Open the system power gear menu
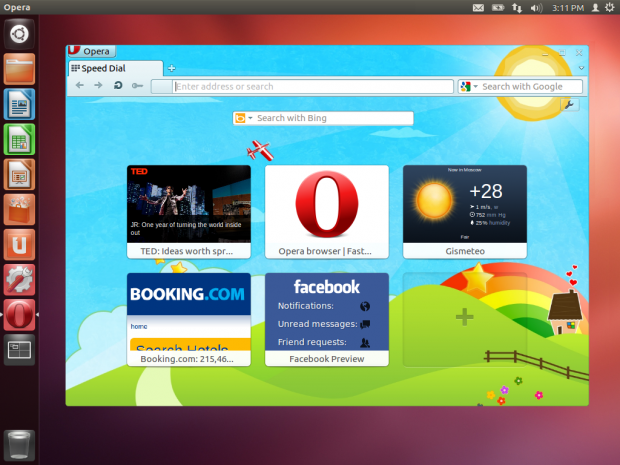The image size is (620, 465). pos(610,8)
